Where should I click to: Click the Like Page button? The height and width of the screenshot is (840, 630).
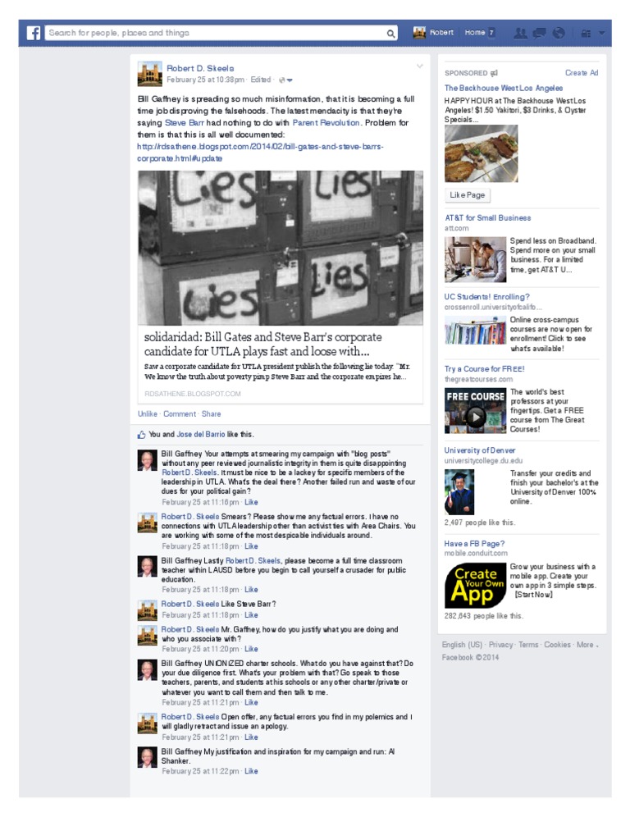click(467, 195)
